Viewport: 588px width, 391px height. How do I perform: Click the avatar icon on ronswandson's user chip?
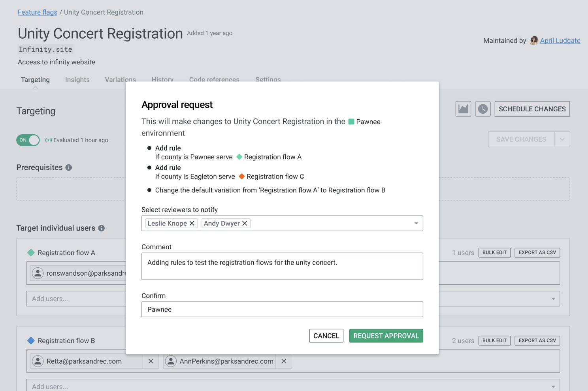click(38, 273)
